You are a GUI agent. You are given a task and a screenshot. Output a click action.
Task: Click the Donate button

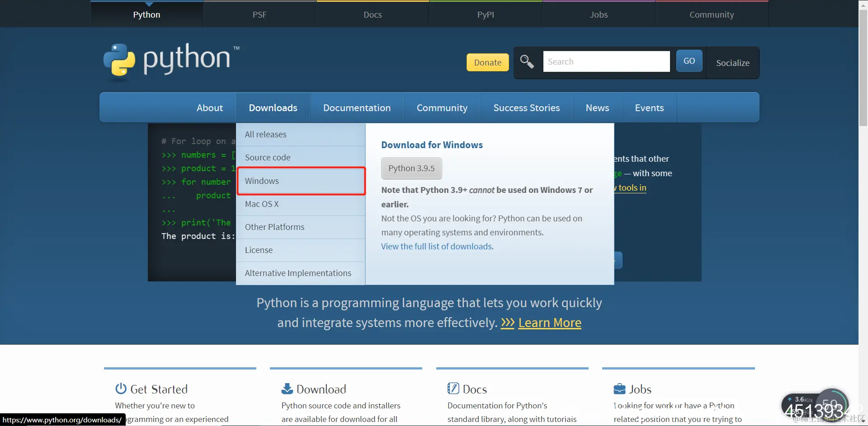488,62
